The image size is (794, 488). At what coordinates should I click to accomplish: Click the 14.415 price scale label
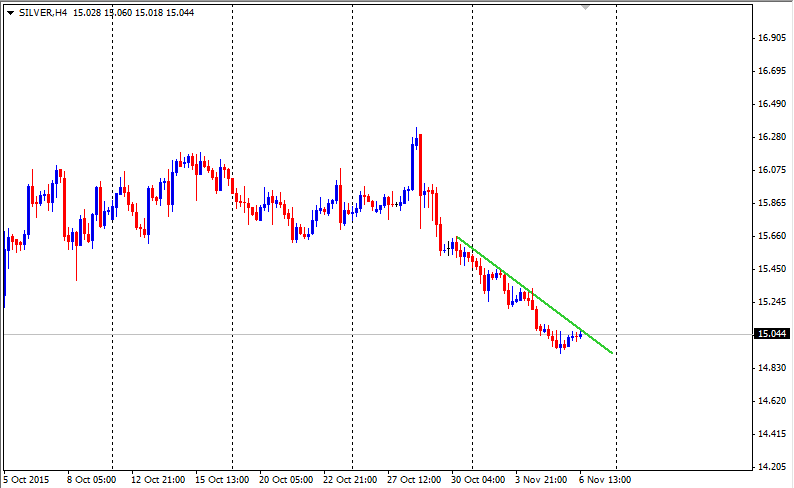tap(772, 434)
